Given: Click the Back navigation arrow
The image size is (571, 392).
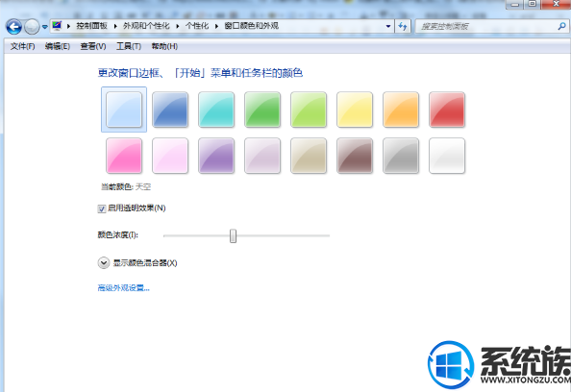Looking at the screenshot, I should click(x=13, y=27).
